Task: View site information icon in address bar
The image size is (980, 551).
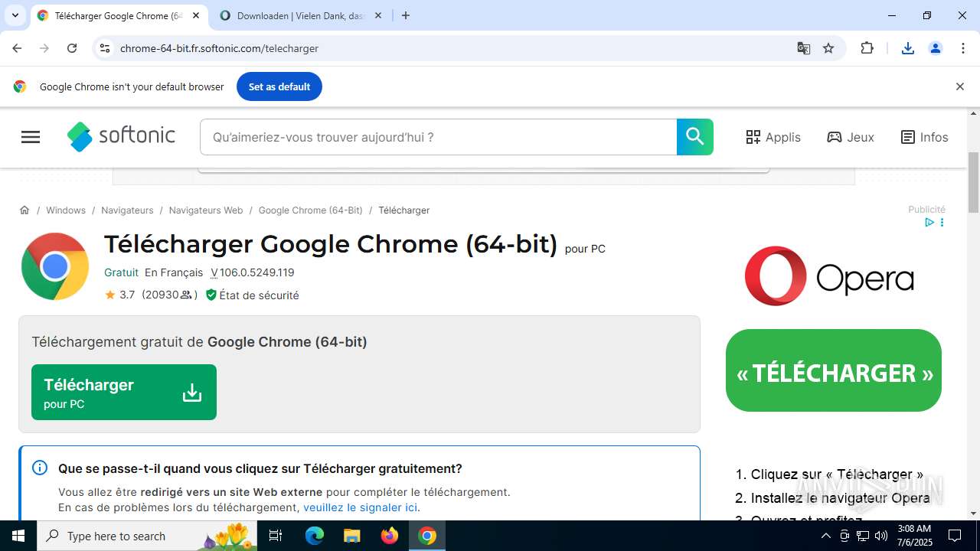Action: [105, 48]
